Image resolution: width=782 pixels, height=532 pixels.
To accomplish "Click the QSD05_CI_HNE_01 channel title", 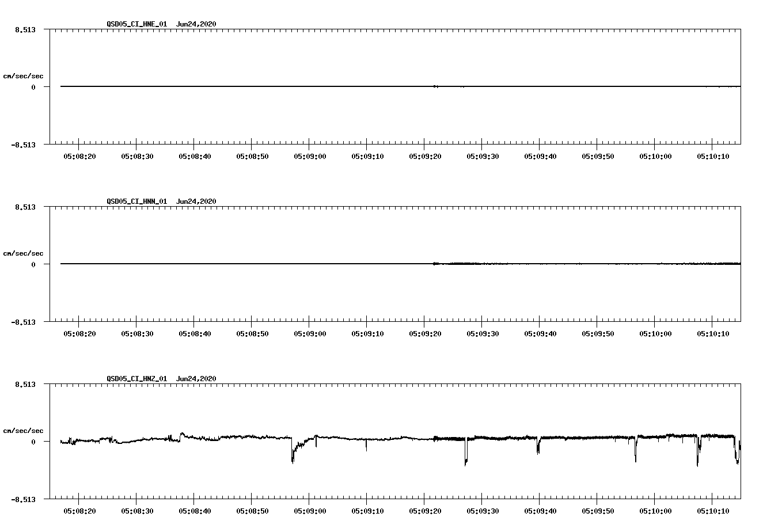I will [x=137, y=24].
